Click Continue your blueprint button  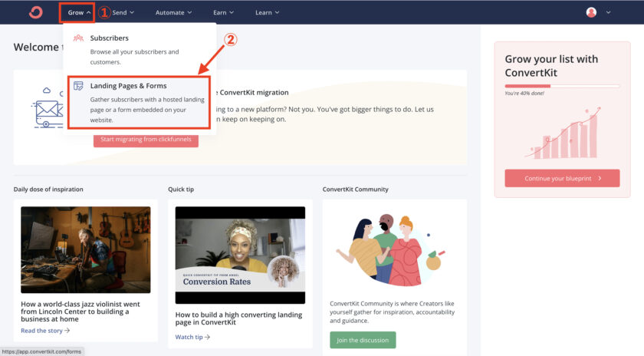562,179
